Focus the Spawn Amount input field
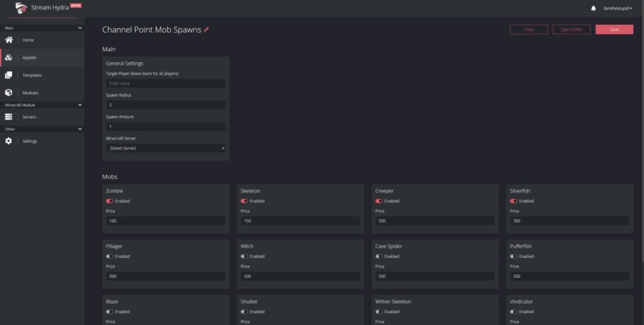Screen dimensions: 644x325 click(165, 126)
